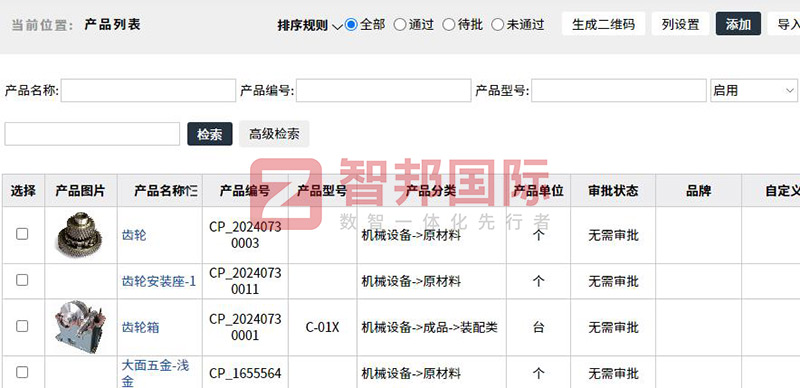Screen dimensions: 800x388
Task: Open the 大面五金-浅金 product link
Action: pos(155,373)
